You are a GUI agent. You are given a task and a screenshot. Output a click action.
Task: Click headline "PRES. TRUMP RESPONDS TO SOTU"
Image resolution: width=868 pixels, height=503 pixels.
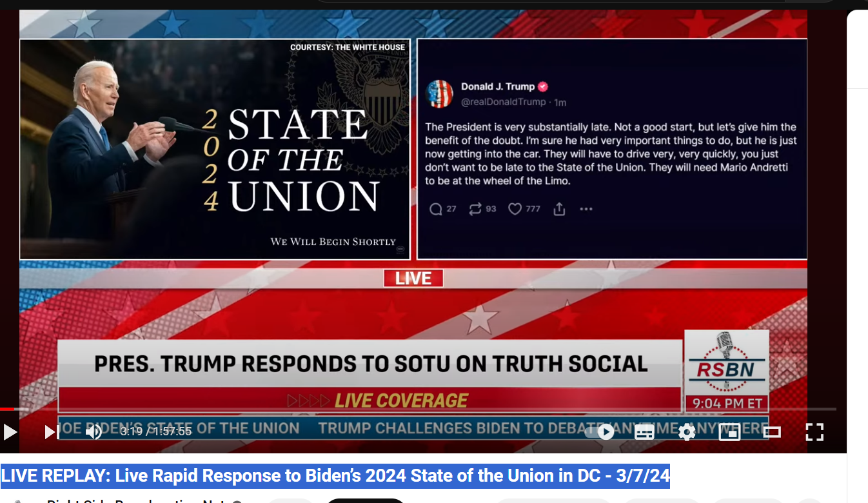(371, 364)
